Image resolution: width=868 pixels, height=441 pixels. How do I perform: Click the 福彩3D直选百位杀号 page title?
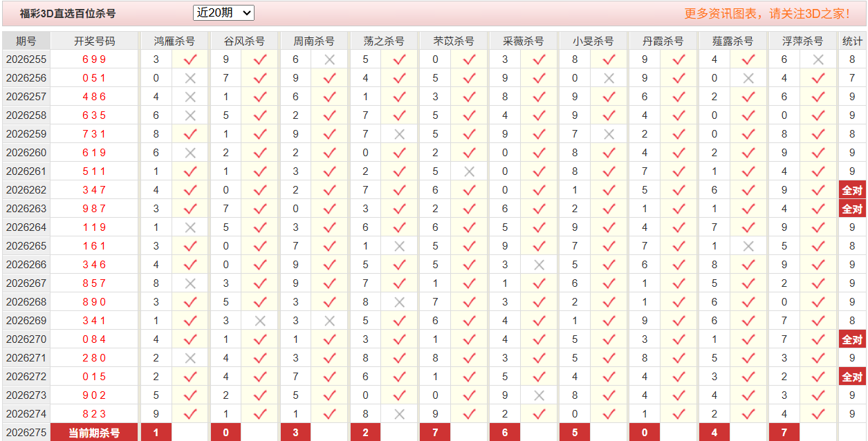[68, 13]
